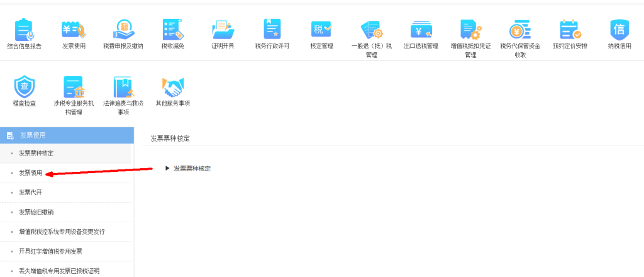Open the 出口退税管理 icon
The height and width of the screenshot is (277, 644).
coord(421,30)
